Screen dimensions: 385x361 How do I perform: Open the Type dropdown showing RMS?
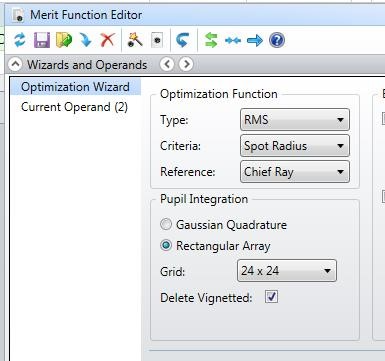(295, 120)
